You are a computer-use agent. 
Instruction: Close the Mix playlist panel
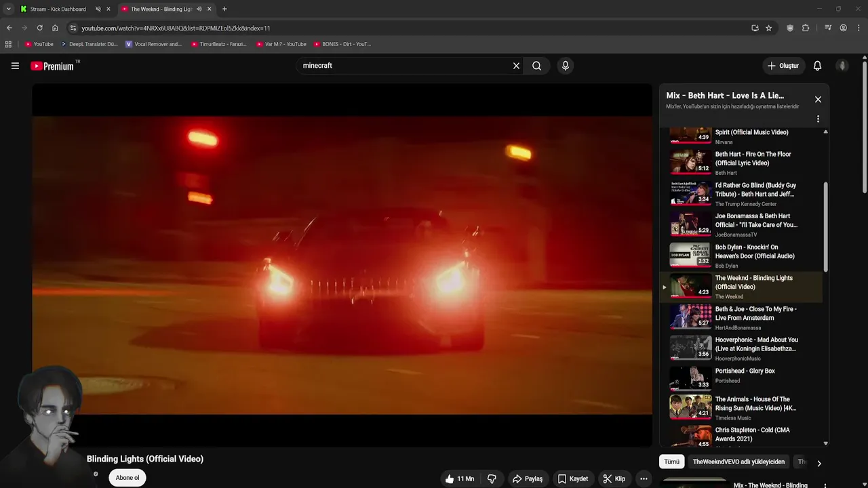[818, 100]
